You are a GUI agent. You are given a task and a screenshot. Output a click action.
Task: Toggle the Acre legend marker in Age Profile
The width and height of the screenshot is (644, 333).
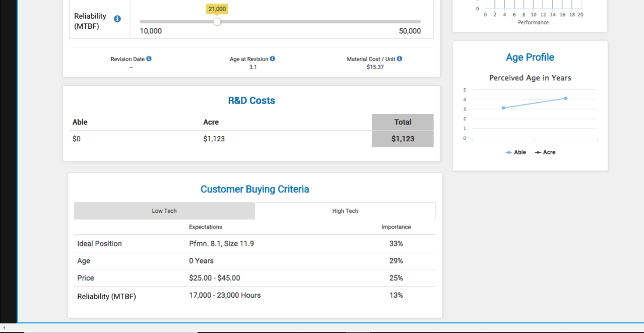(x=538, y=152)
